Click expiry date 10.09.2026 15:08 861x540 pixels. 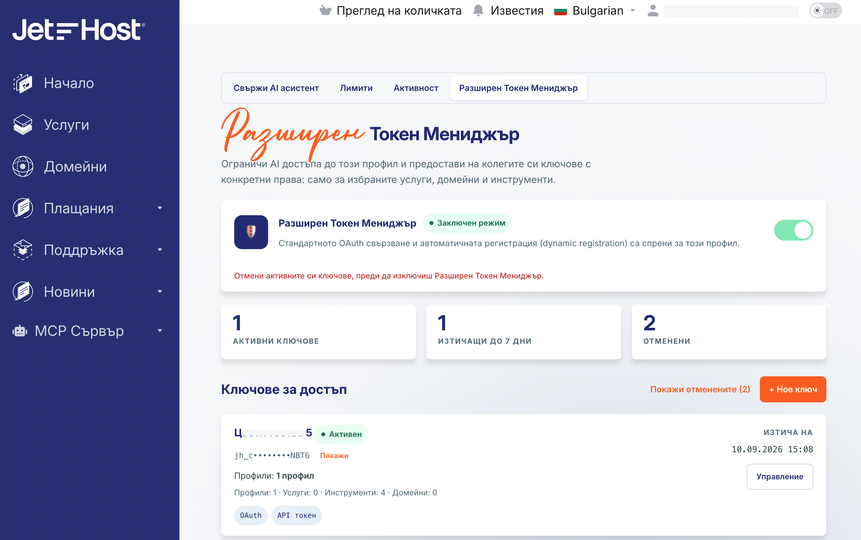[772, 449]
